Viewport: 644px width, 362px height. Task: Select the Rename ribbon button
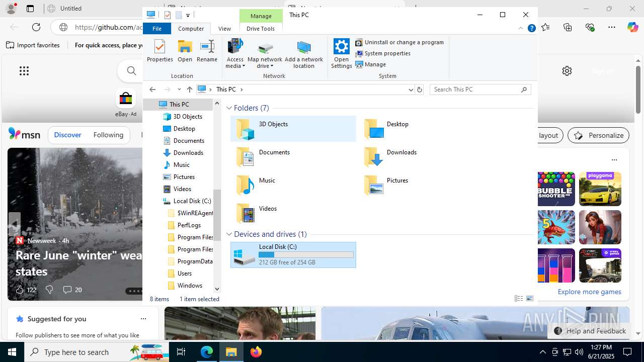tap(207, 51)
